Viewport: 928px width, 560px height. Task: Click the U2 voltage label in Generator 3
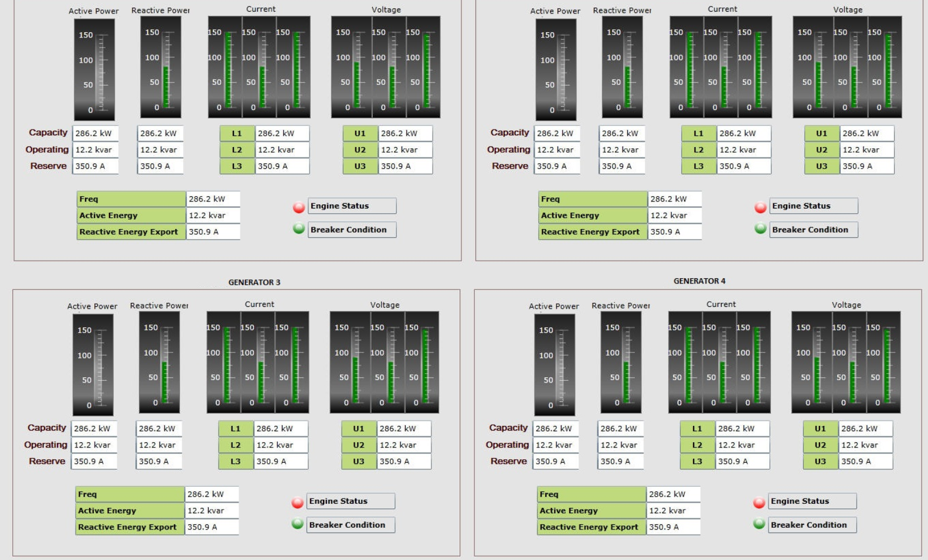(x=359, y=445)
